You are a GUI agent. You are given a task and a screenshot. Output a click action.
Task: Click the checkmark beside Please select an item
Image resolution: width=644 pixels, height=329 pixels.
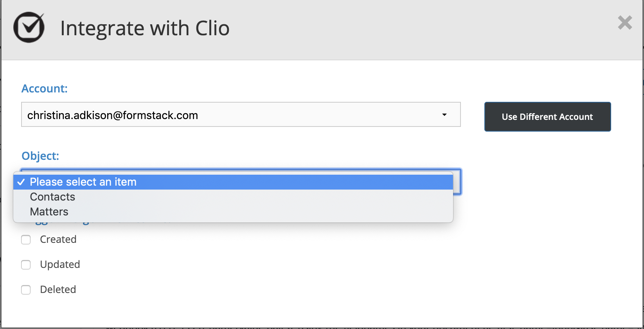click(x=22, y=182)
